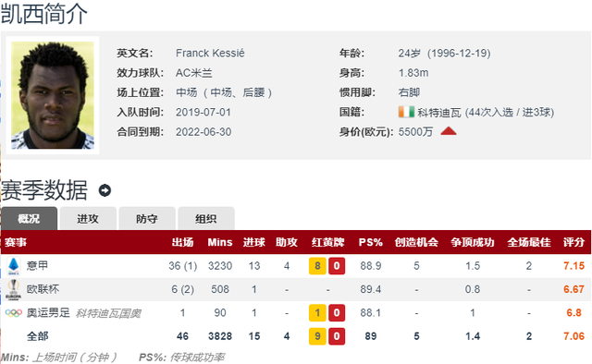Open the 组织 tab
The image size is (592, 364).
tap(205, 218)
